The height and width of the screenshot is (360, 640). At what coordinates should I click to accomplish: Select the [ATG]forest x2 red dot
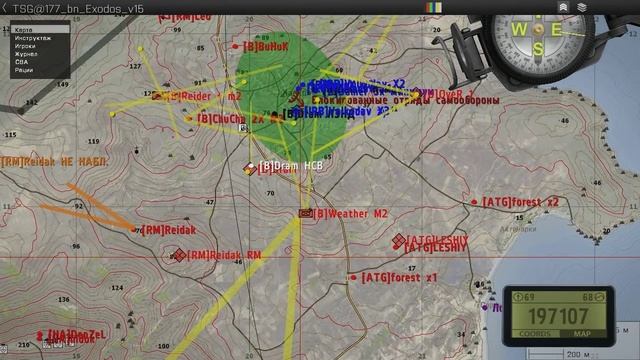pyautogui.click(x=474, y=202)
